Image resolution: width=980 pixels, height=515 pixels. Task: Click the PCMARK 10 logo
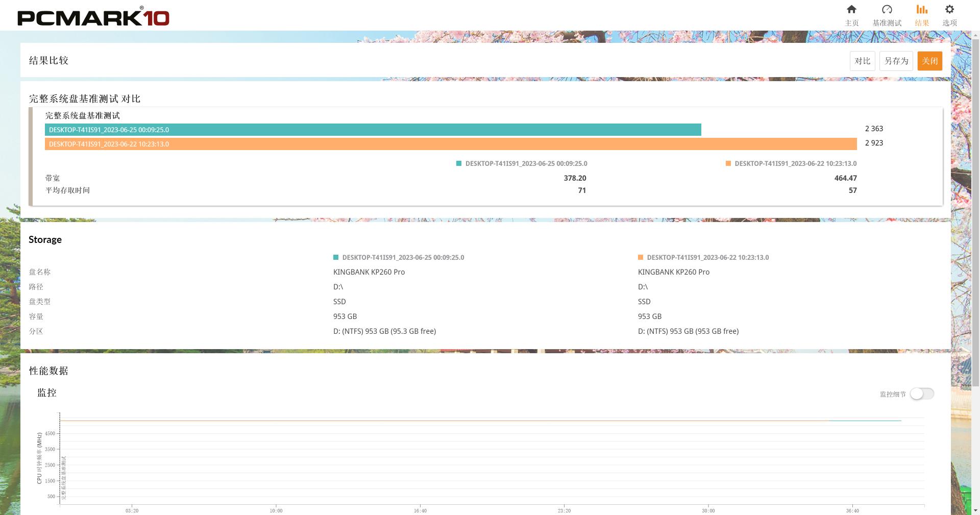click(92, 15)
